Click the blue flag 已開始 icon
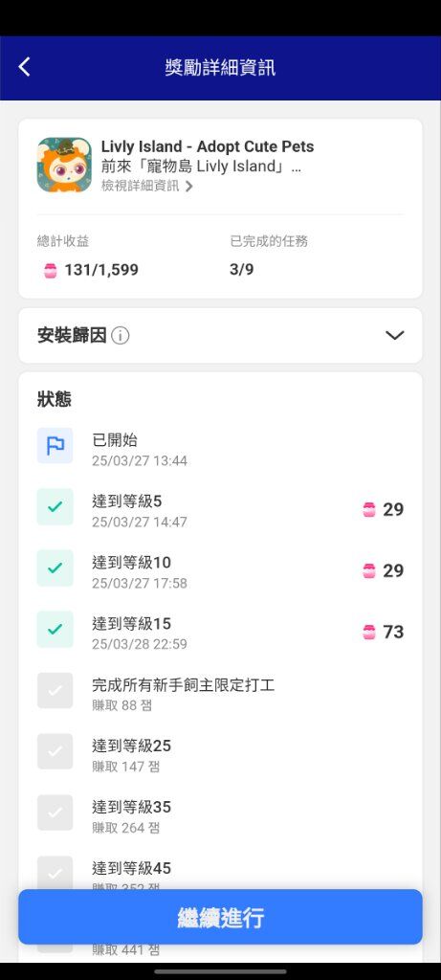The width and height of the screenshot is (441, 980). click(x=55, y=446)
